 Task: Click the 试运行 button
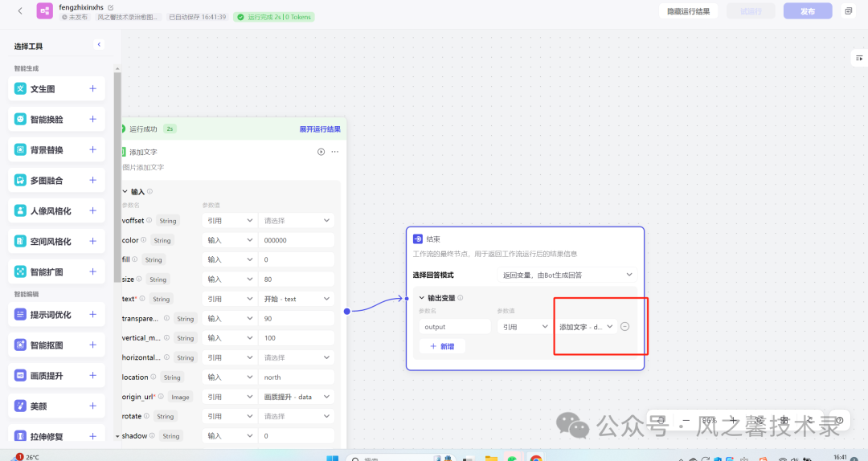pyautogui.click(x=751, y=11)
